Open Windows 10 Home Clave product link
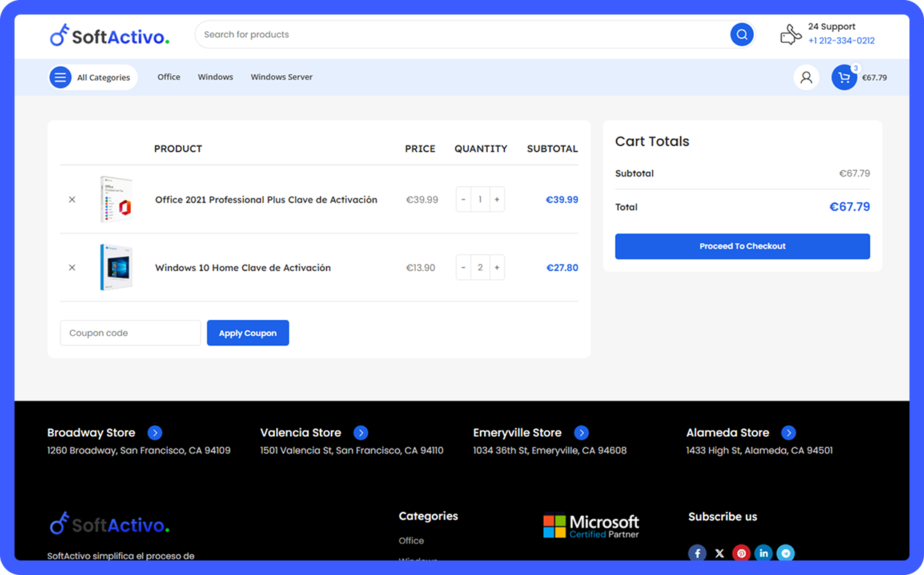The width and height of the screenshot is (924, 575). (x=243, y=268)
